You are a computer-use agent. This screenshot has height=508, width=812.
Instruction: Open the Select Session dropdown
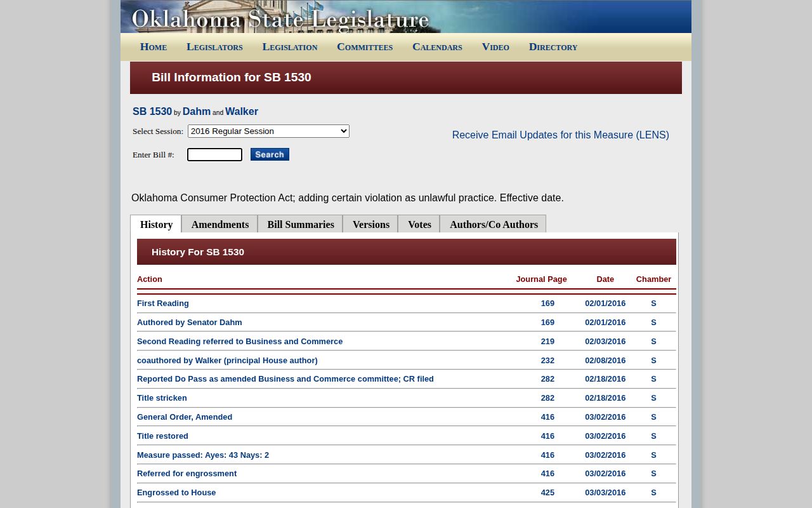(x=268, y=131)
